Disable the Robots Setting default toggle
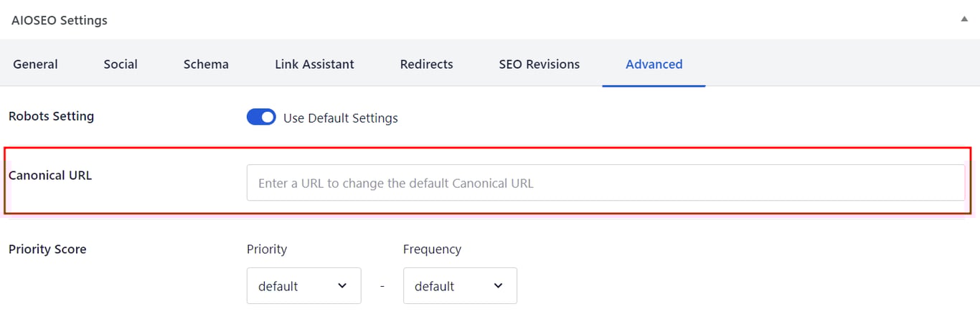The width and height of the screenshot is (980, 314). (261, 118)
